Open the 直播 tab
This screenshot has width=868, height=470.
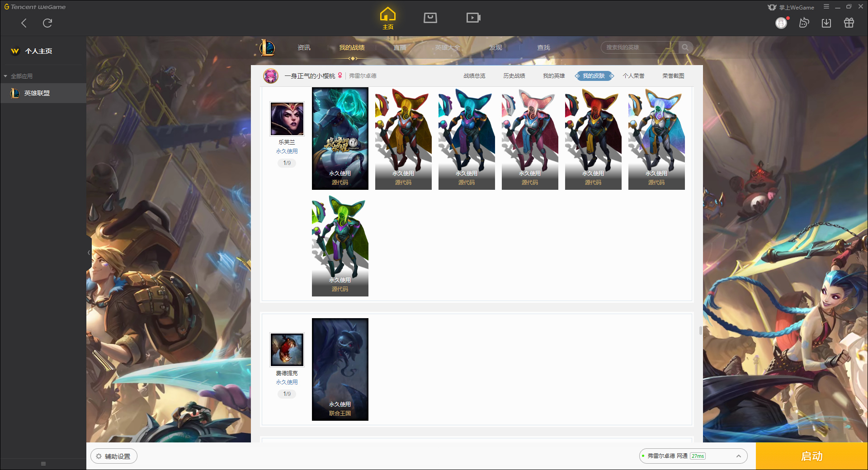400,47
